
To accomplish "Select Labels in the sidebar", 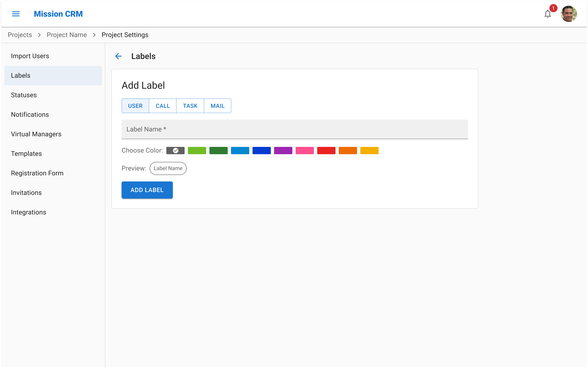I will pos(53,75).
